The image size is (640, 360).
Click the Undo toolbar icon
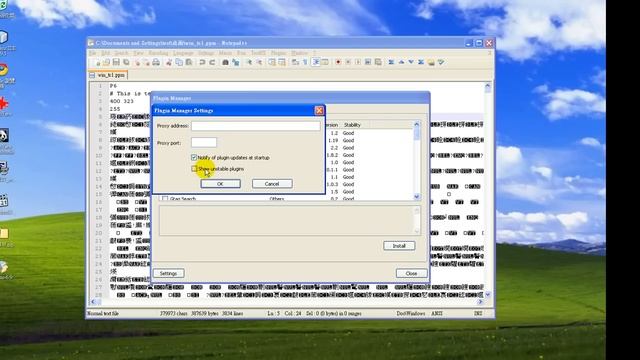[202, 62]
